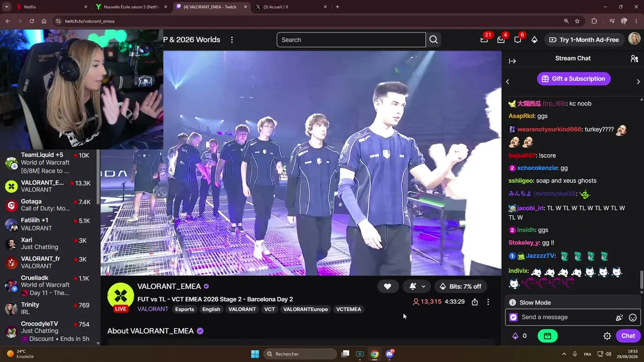
Task: Open Discord from the Windows taskbar
Action: point(389,354)
